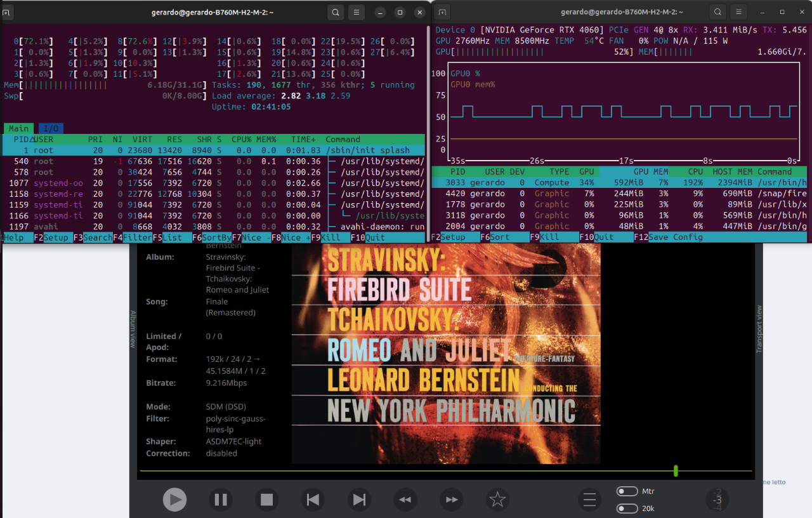Switch to htop Main tab

tap(18, 128)
